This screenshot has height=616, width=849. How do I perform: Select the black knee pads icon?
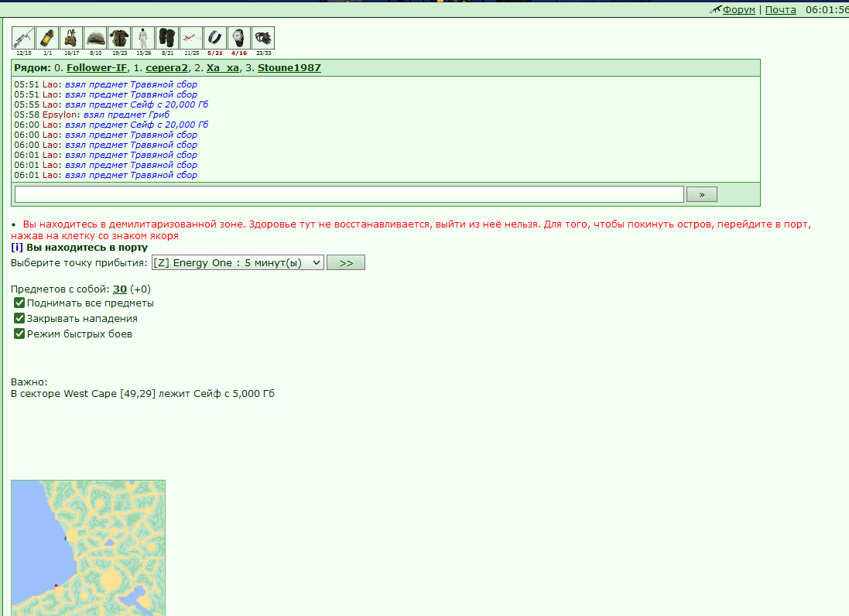166,38
